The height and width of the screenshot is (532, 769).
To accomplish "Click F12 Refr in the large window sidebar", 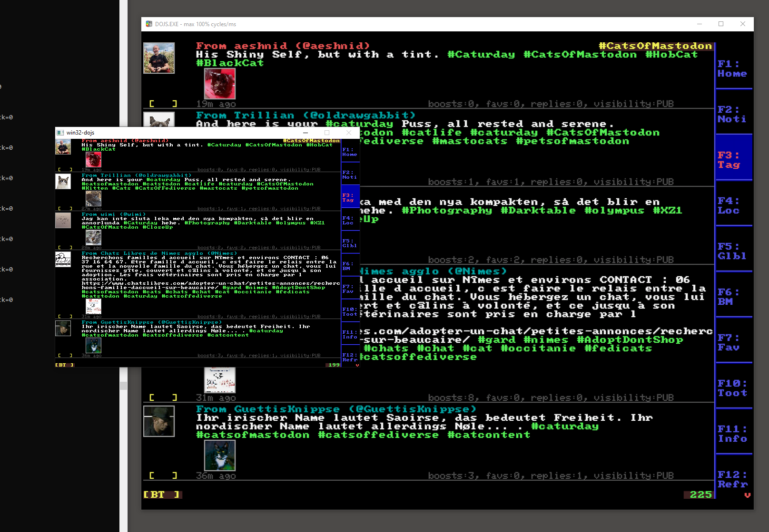I will tap(732, 479).
